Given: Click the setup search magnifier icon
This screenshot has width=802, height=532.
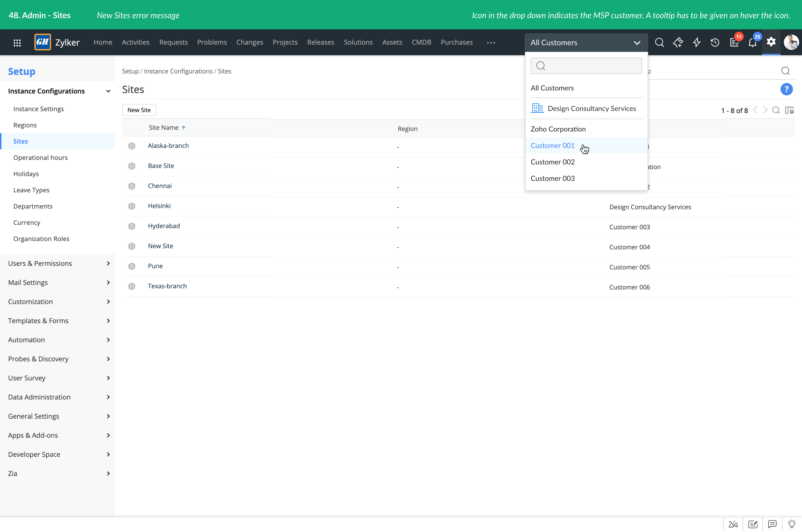Looking at the screenshot, I should tap(785, 71).
